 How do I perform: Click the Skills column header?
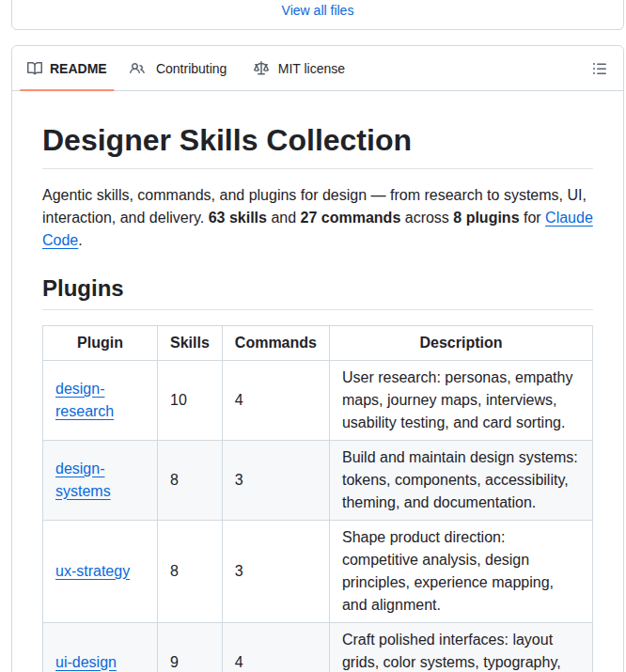189,342
